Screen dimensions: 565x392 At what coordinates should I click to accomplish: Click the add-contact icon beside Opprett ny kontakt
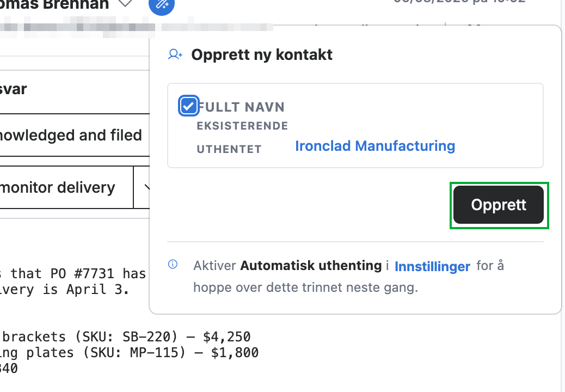[175, 54]
